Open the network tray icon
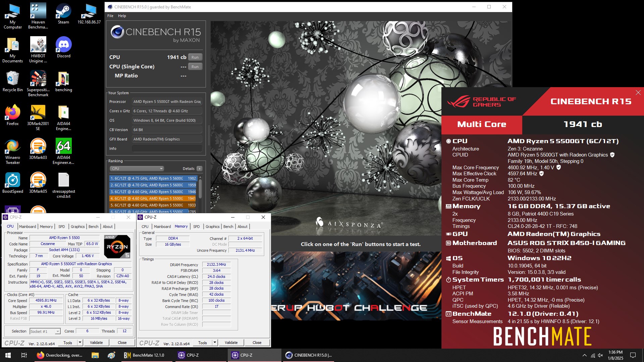The height and width of the screenshot is (362, 644). coord(593,355)
